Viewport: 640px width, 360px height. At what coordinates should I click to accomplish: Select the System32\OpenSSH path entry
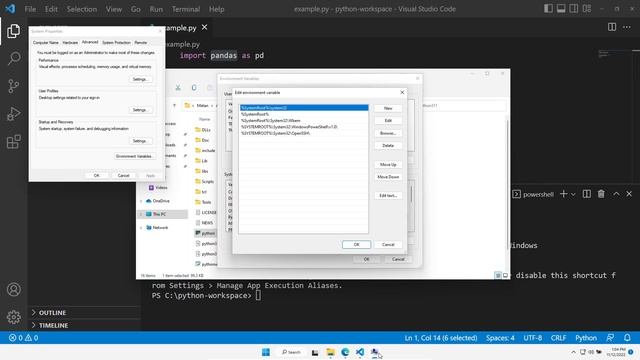[304, 133]
